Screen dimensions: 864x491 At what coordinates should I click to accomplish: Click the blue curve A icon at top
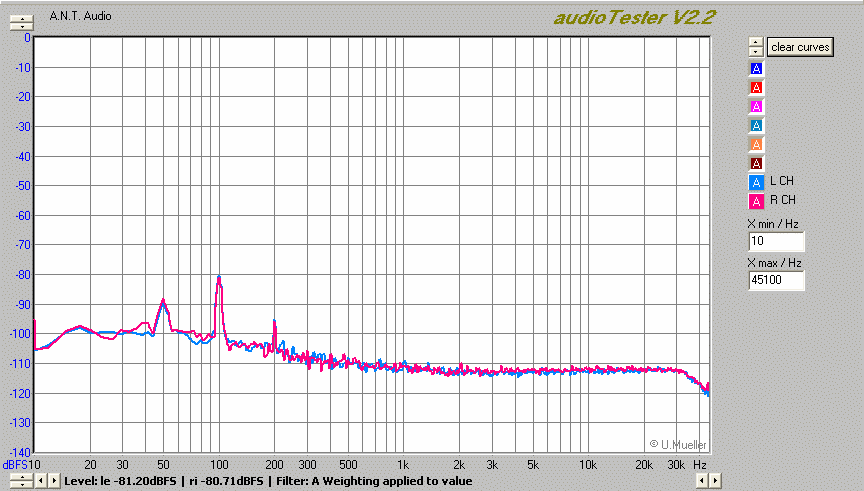pyautogui.click(x=756, y=68)
